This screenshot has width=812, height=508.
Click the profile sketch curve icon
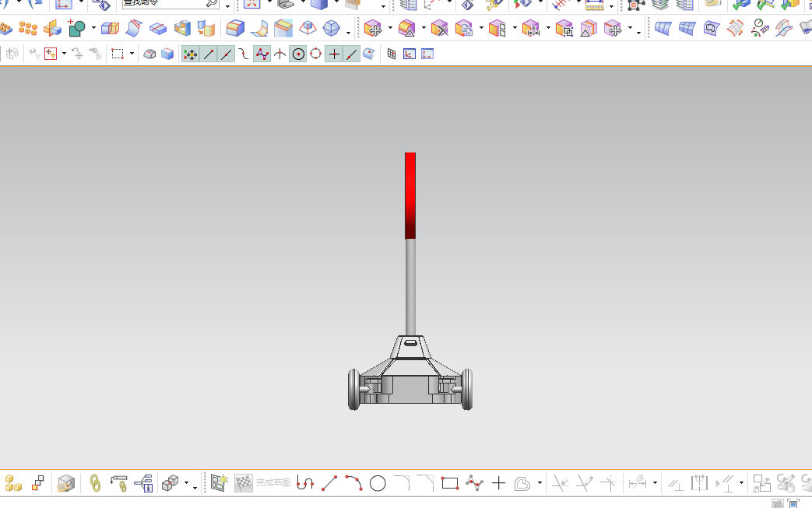click(305, 483)
